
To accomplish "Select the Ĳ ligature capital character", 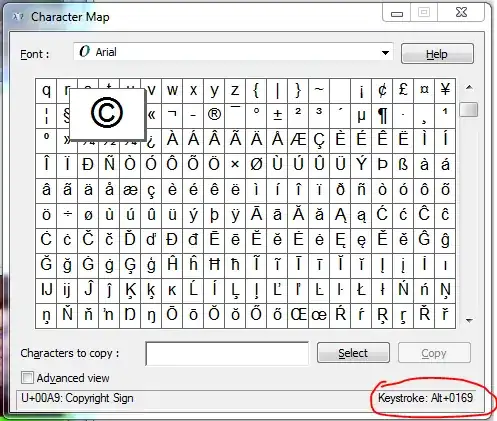I will (46, 290).
